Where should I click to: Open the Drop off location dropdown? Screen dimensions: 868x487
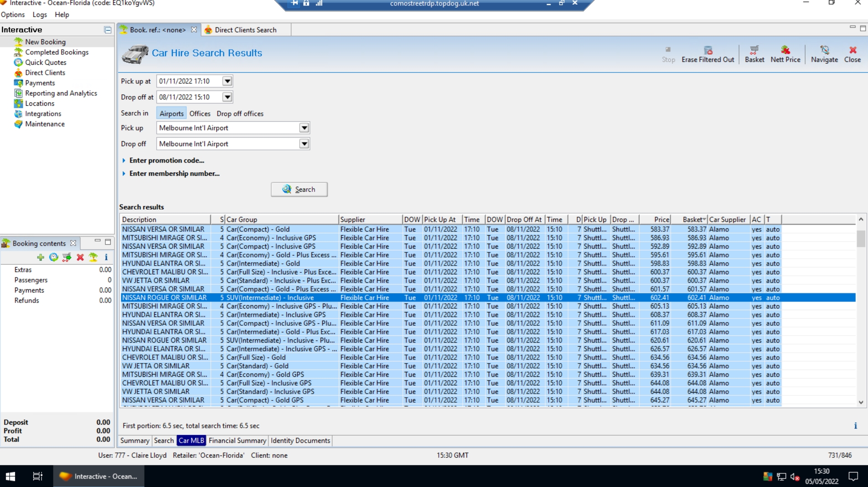click(x=304, y=144)
